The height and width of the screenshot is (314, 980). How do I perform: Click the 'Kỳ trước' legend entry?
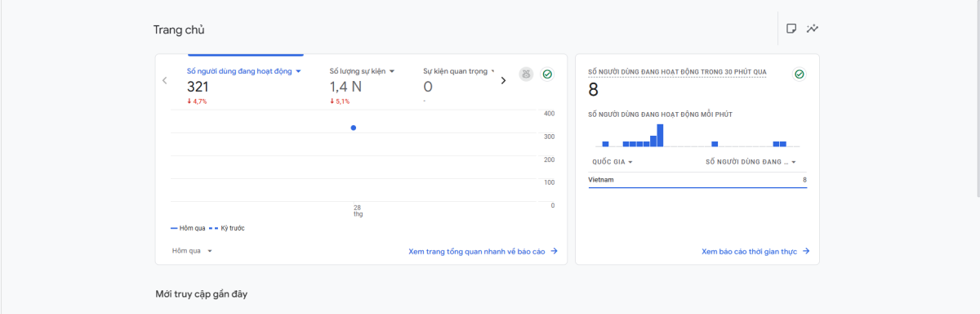pyautogui.click(x=226, y=228)
